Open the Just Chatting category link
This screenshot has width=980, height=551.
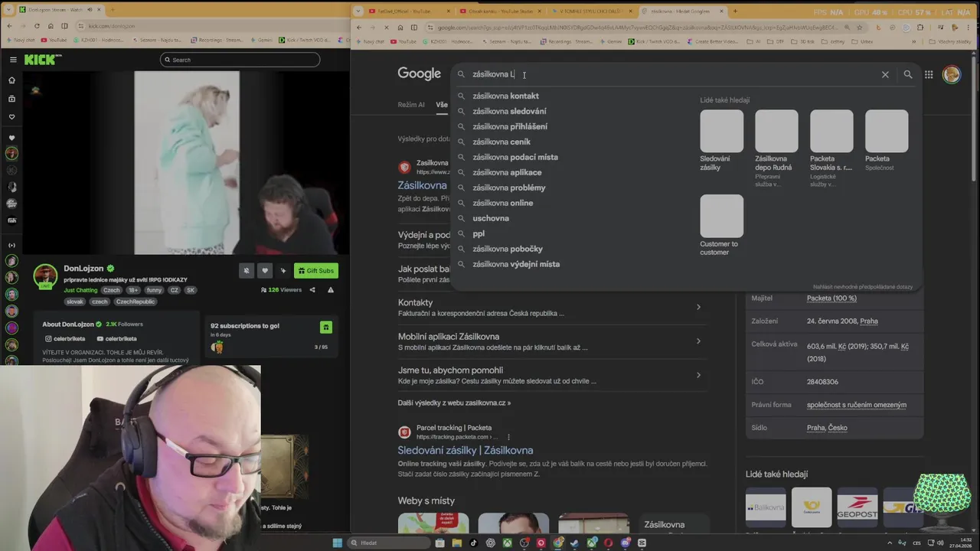click(x=80, y=290)
